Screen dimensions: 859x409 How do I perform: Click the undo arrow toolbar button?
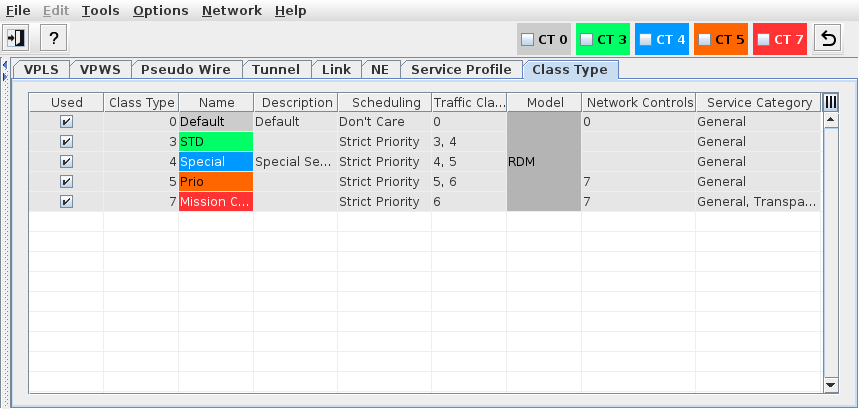(x=827, y=39)
